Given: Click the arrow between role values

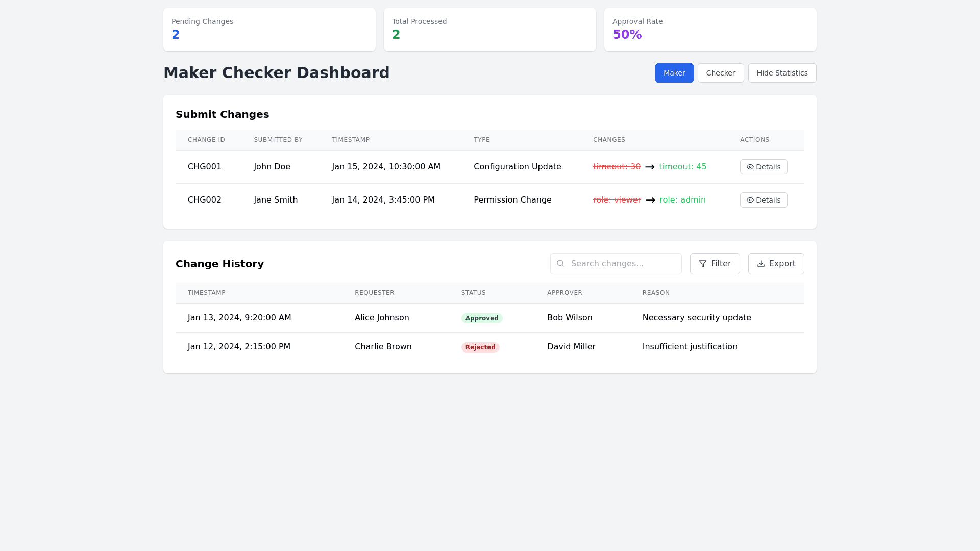Looking at the screenshot, I should pyautogui.click(x=650, y=200).
